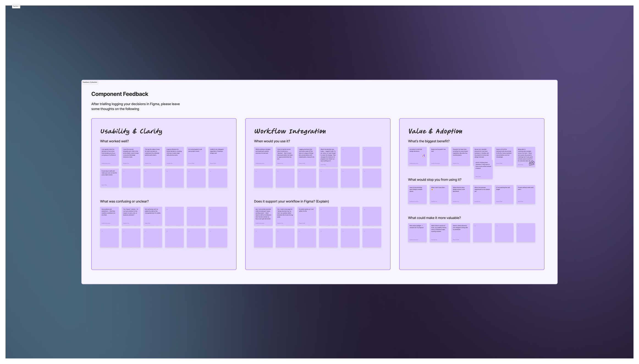639x364 pixels.
Task: Click the 'When would you use it?' heading
Action: (x=272, y=141)
